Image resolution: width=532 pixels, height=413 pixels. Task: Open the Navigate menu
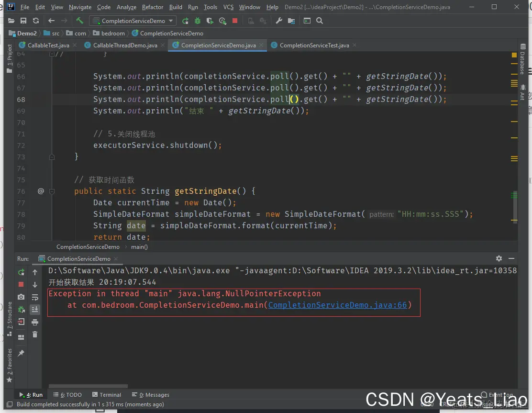tap(80, 7)
